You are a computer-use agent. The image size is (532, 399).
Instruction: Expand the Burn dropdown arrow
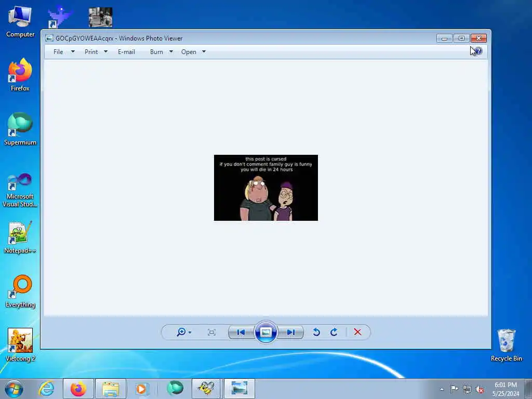coord(171,52)
